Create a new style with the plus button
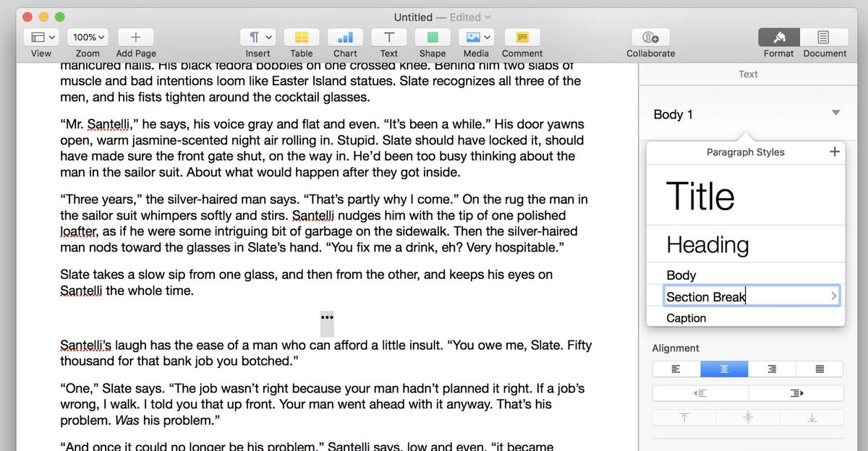This screenshot has height=451, width=868. [834, 152]
